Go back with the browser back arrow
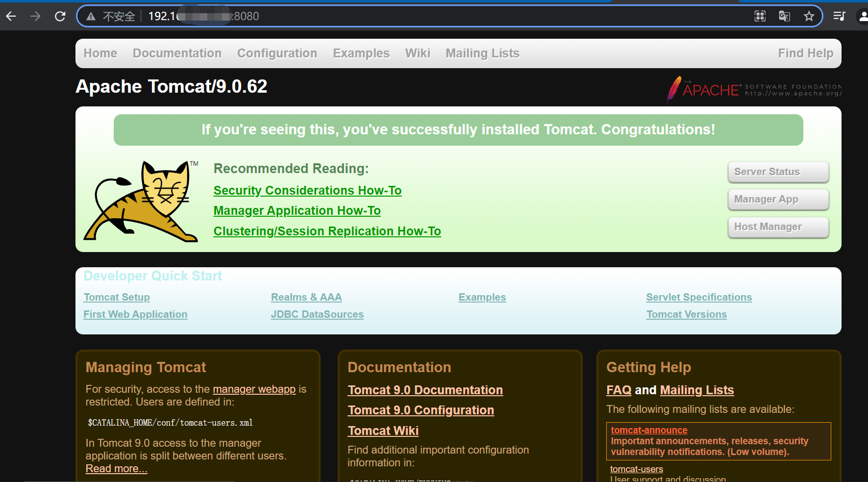 [x=11, y=16]
